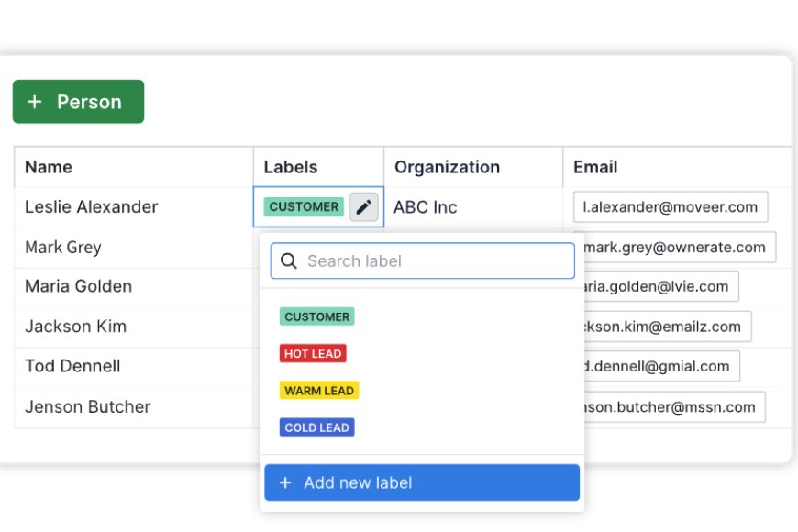This screenshot has height=532, width=798.
Task: Select the yellow WARM LEAD color swatch
Action: [318, 390]
